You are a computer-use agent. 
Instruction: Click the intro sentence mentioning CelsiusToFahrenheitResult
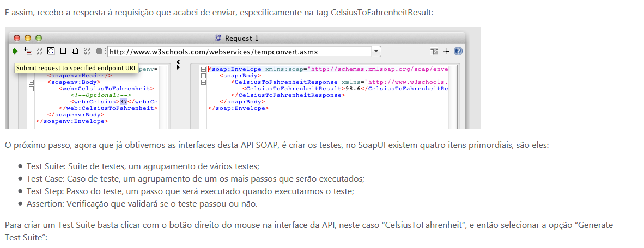219,12
